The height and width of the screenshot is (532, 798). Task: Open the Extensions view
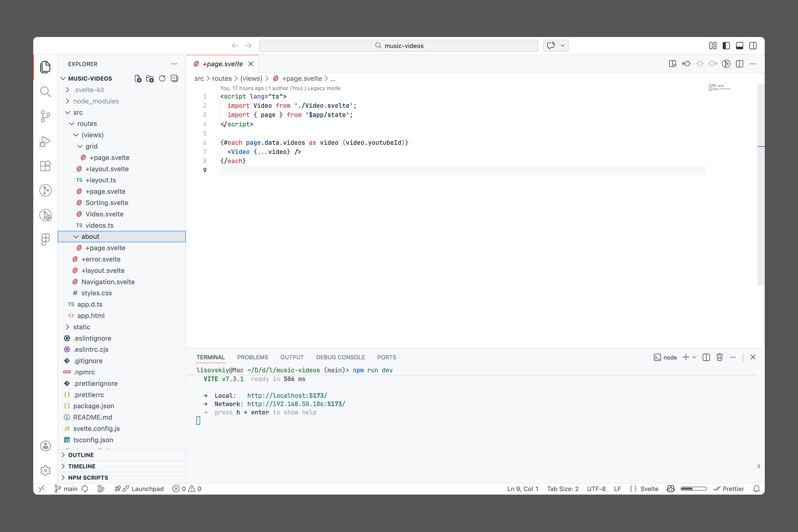[45, 166]
